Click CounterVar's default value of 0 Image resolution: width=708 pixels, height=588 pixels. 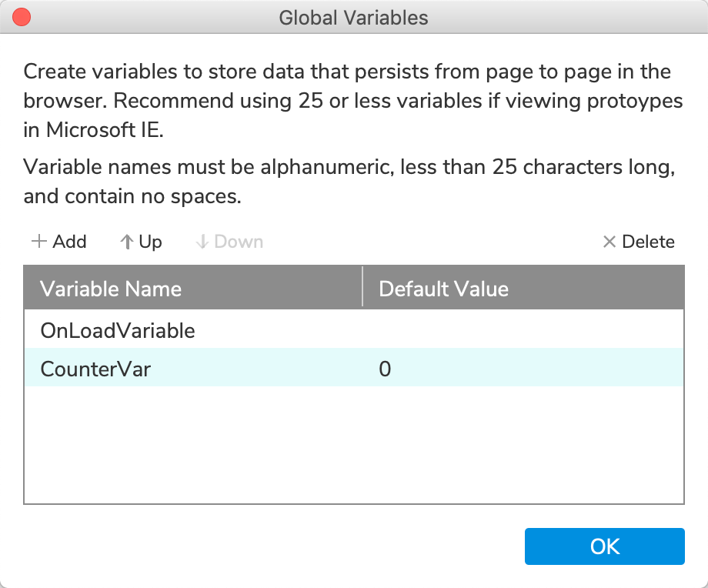(x=386, y=369)
